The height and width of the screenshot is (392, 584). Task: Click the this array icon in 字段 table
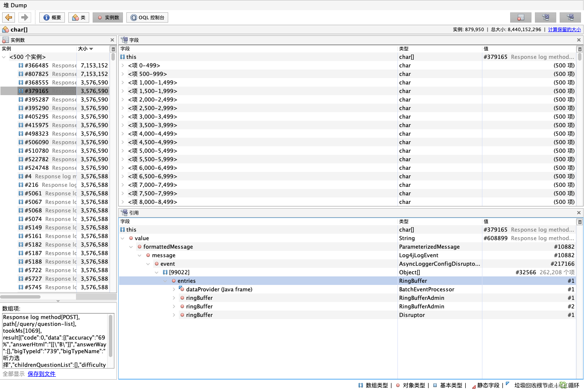pos(123,57)
